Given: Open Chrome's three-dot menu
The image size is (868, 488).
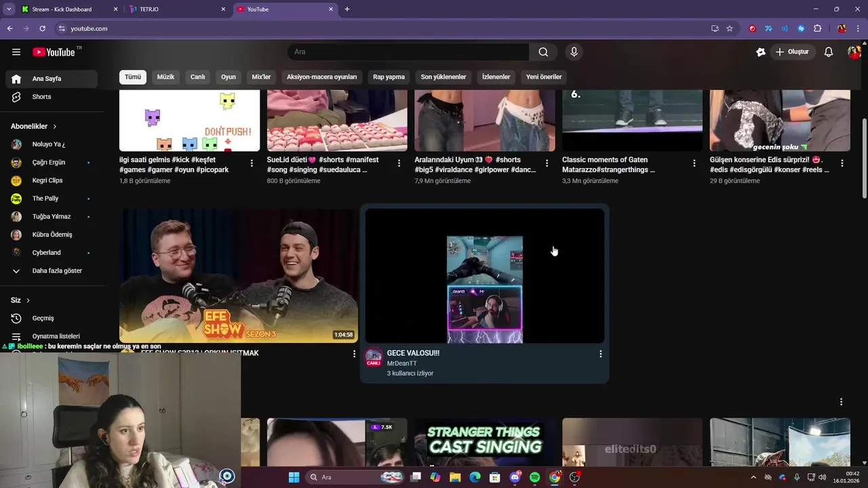Looking at the screenshot, I should pos(858,28).
